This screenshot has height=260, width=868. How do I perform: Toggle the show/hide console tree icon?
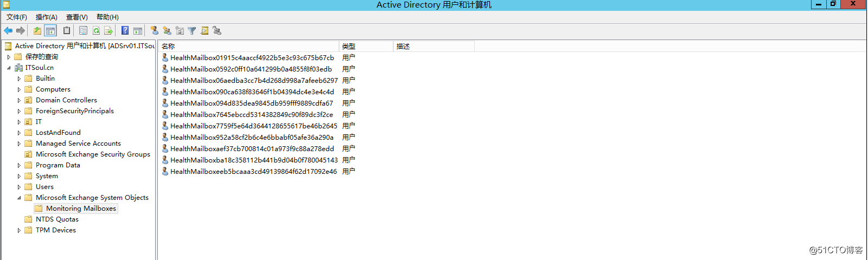pyautogui.click(x=50, y=31)
